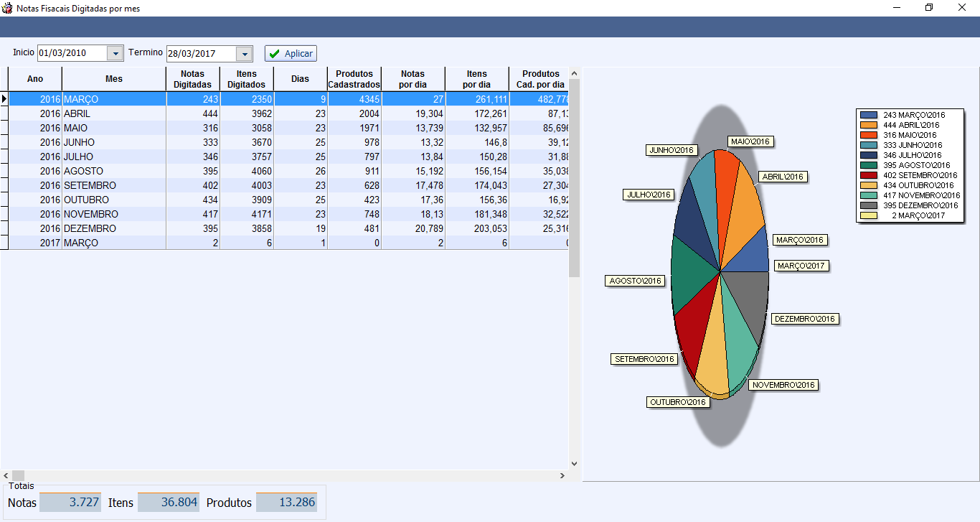Click the Itens por dia column header
The image size is (980, 522).
point(477,79)
